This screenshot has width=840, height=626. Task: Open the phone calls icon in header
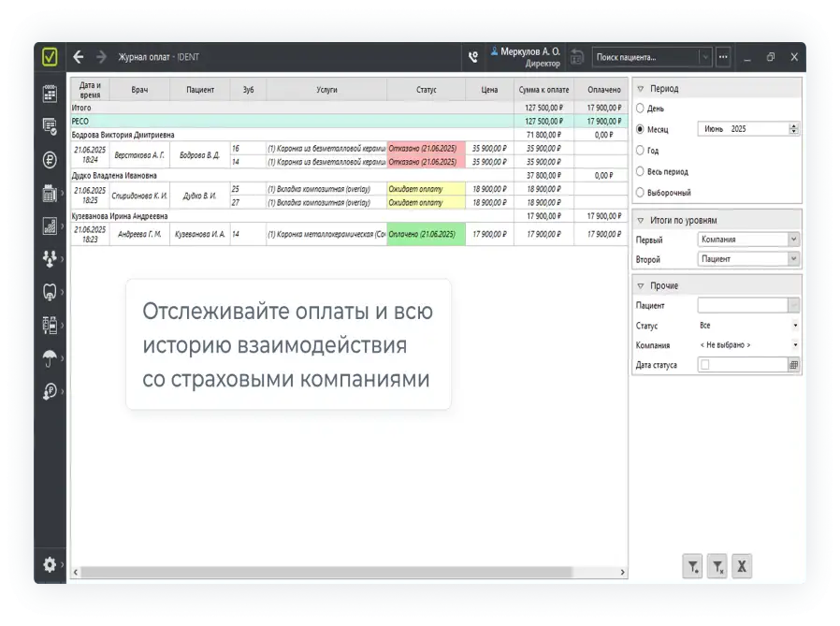(473, 57)
